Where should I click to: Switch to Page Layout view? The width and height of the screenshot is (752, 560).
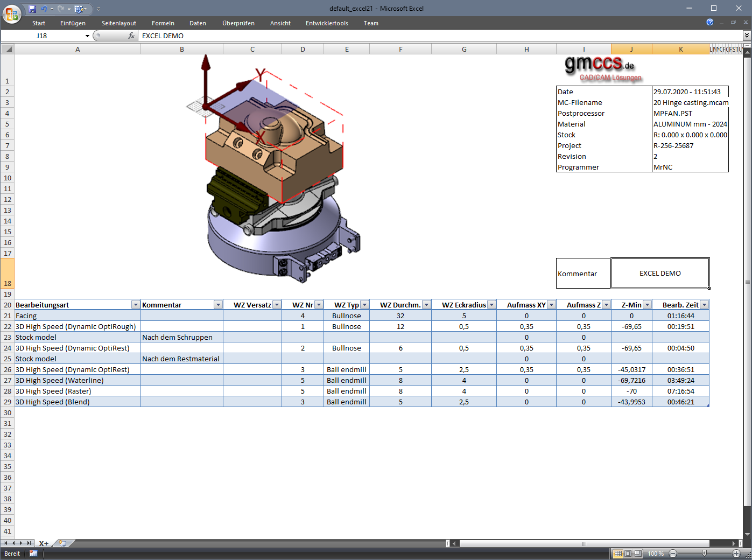628,554
